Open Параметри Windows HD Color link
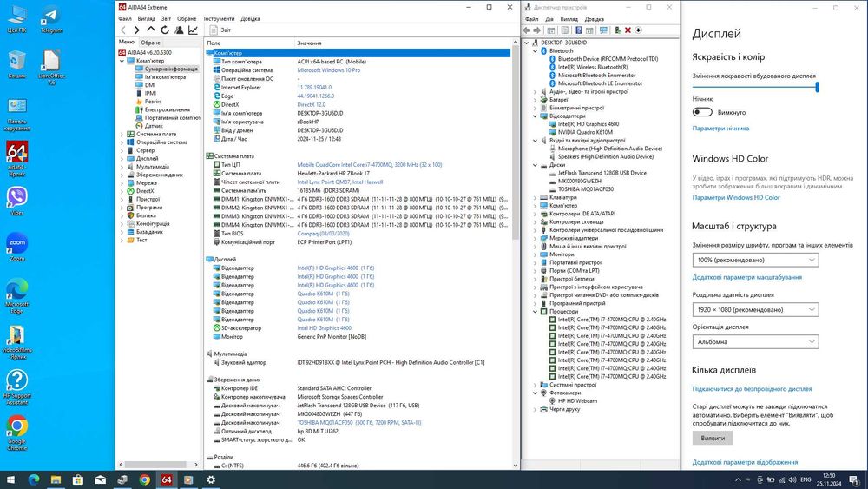 tap(736, 197)
